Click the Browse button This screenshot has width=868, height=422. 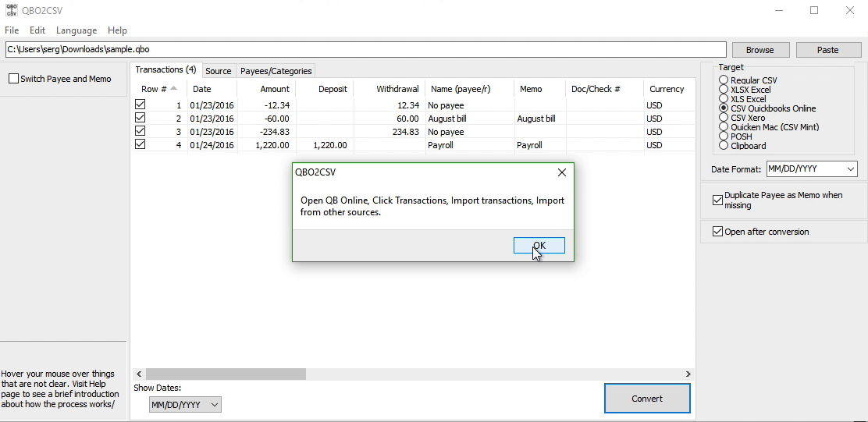(759, 50)
